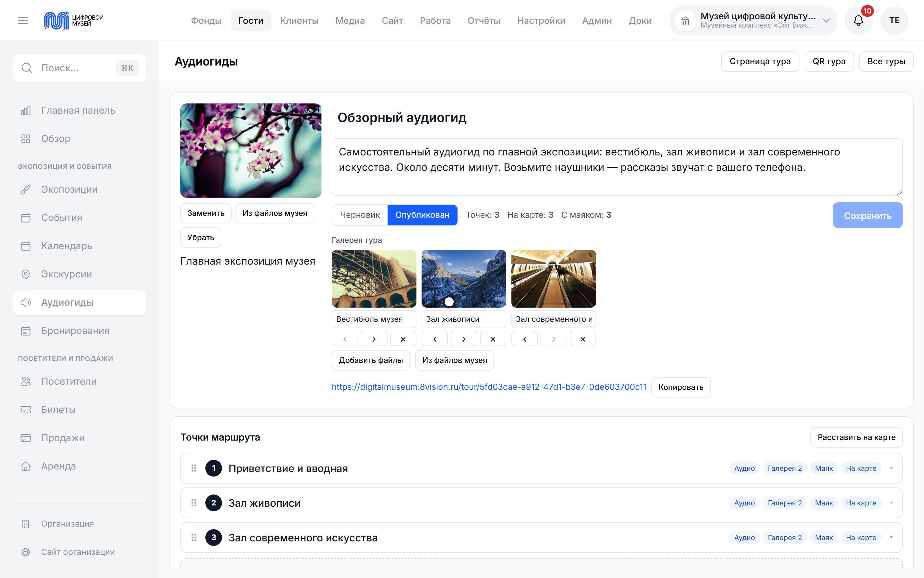Move Зал живописи image left
This screenshot has height=578, width=924.
[x=434, y=339]
